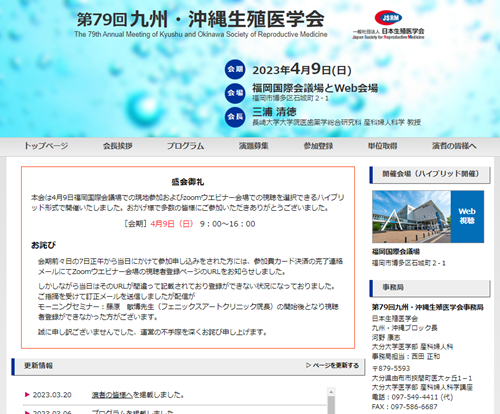Click the blue Web視聴 banner
Screen dimensions: 500x414
click(x=467, y=216)
